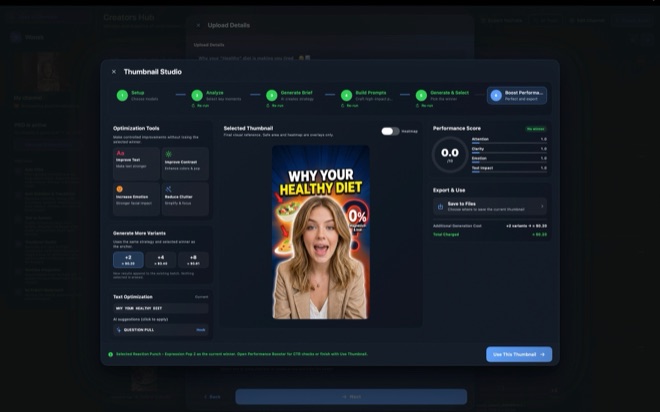Viewport: 660px width, 412px height.
Task: Click the Hook tag on the suggestion
Action: click(x=201, y=330)
